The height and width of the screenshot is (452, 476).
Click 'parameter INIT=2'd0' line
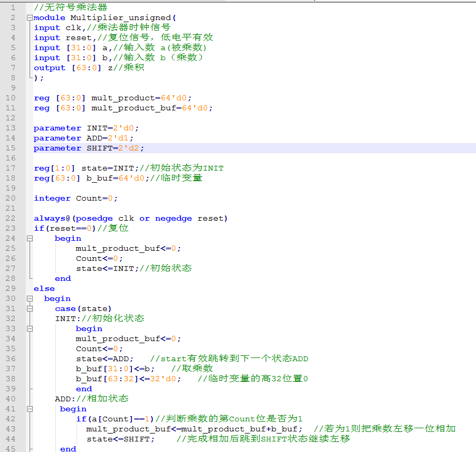[x=86, y=128]
